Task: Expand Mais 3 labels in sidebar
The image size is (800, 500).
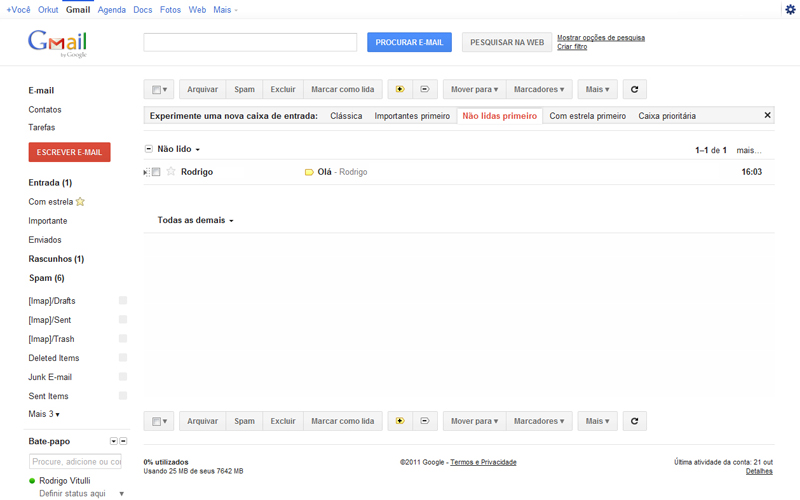Action: 44,414
